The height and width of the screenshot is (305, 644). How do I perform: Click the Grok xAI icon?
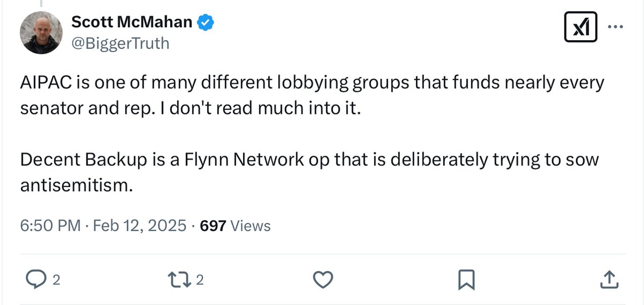581,27
